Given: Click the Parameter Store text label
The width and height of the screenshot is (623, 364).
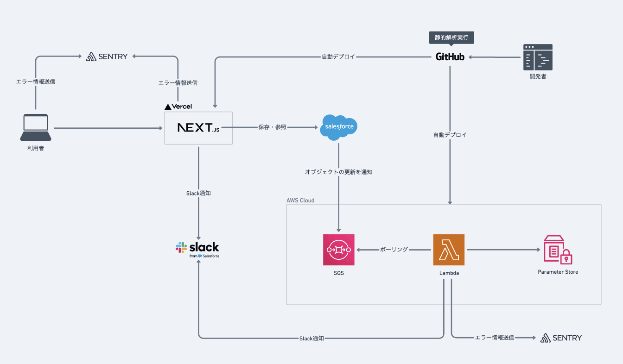Looking at the screenshot, I should pos(558,272).
